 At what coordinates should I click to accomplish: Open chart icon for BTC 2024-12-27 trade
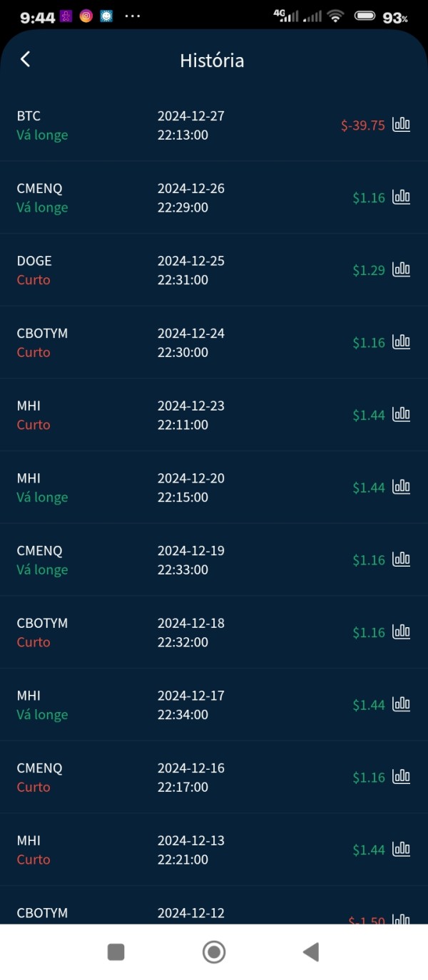[402, 125]
